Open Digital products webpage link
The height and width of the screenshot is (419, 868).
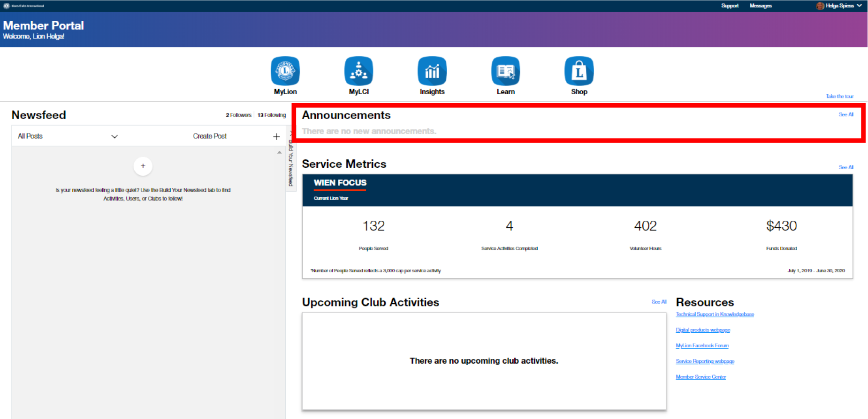[703, 330]
